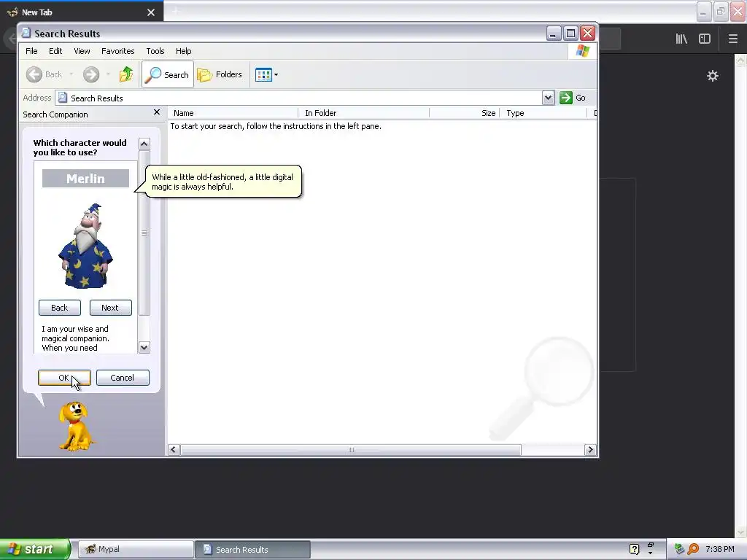Click the character Next button

point(111,308)
